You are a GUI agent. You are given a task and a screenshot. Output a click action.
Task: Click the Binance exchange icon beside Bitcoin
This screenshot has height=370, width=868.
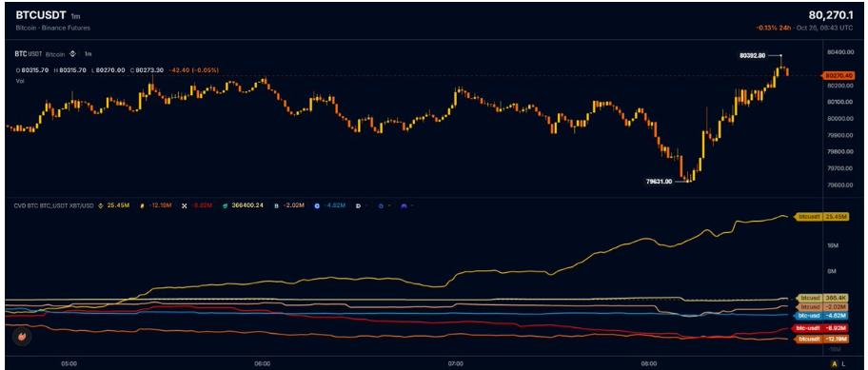[72, 54]
